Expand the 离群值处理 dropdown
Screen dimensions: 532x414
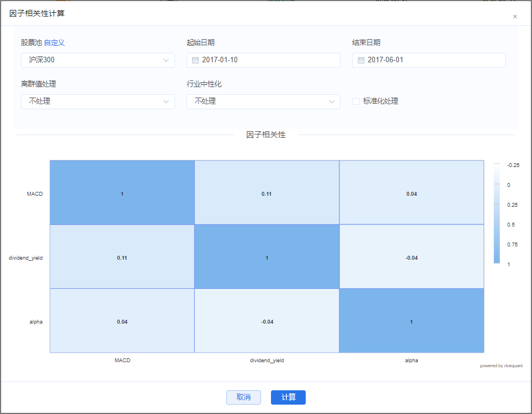(x=98, y=101)
